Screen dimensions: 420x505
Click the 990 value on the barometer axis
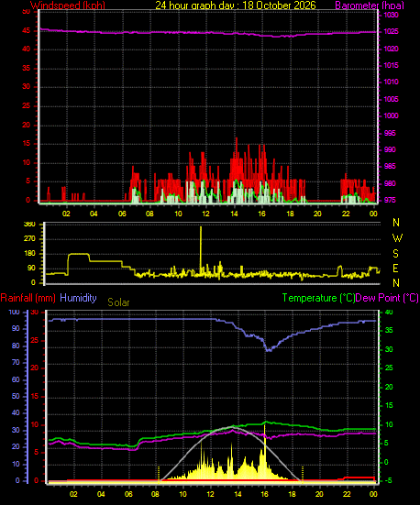point(390,149)
